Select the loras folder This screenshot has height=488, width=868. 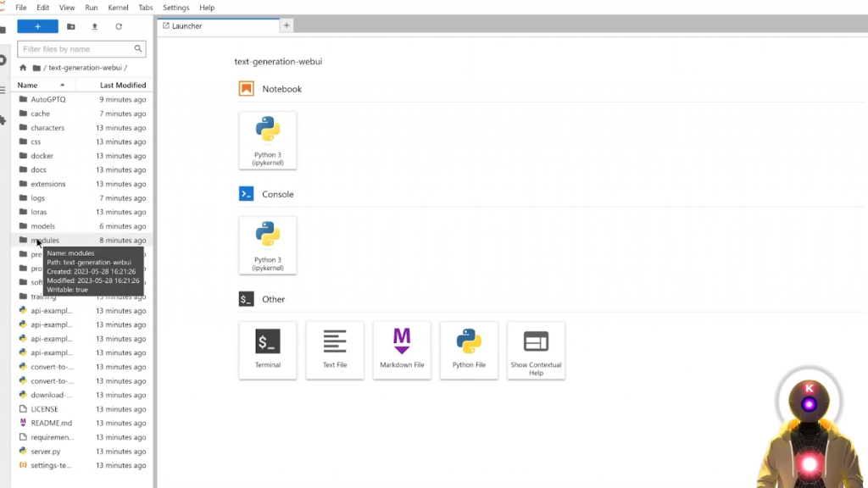pos(81,212)
